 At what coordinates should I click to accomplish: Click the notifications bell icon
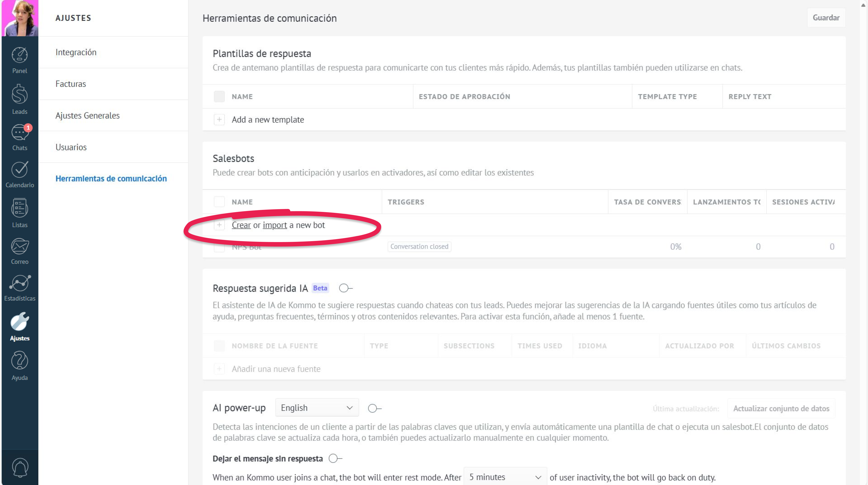tap(19, 467)
